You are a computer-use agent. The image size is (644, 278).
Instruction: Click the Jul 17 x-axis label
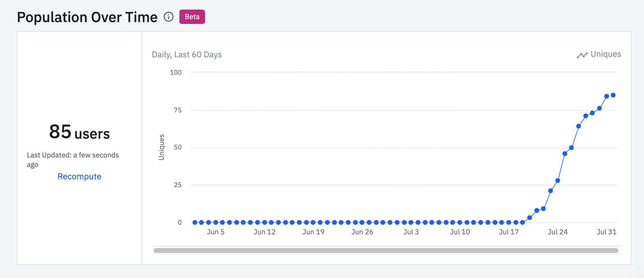click(x=509, y=232)
